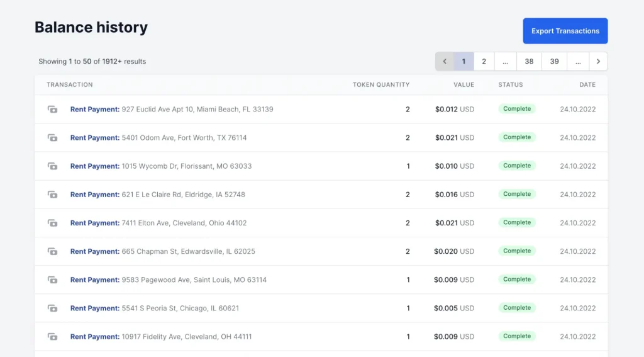Click the payment icon beside 5541 S Peoria St row
The image size is (644, 357).
(53, 309)
